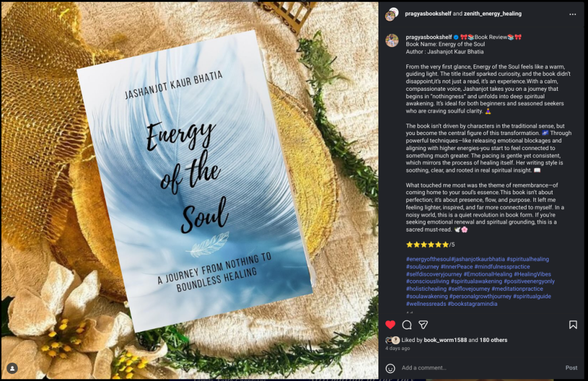The width and height of the screenshot is (588, 381).
Task: View the 180 others likes list
Action: tap(493, 340)
